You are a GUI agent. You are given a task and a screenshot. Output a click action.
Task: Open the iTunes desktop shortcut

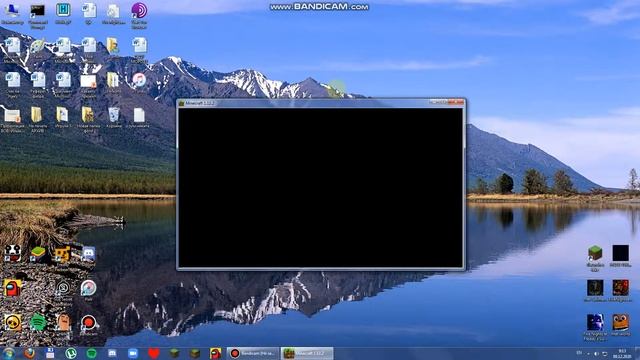tap(139, 80)
